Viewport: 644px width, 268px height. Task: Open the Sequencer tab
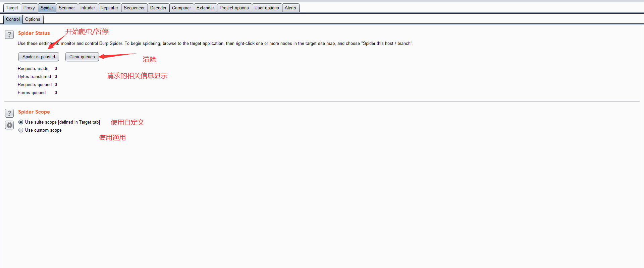[x=134, y=8]
